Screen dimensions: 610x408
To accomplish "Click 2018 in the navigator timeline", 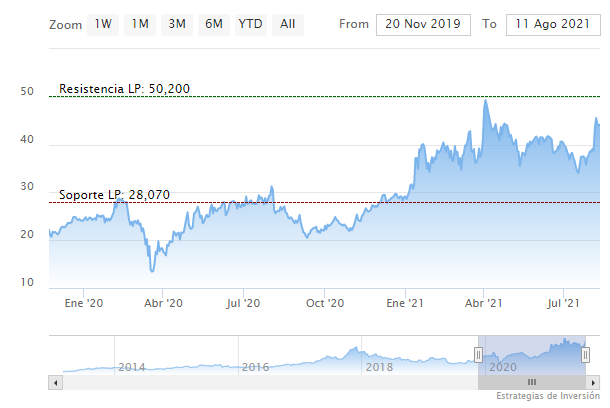I will point(379,367).
